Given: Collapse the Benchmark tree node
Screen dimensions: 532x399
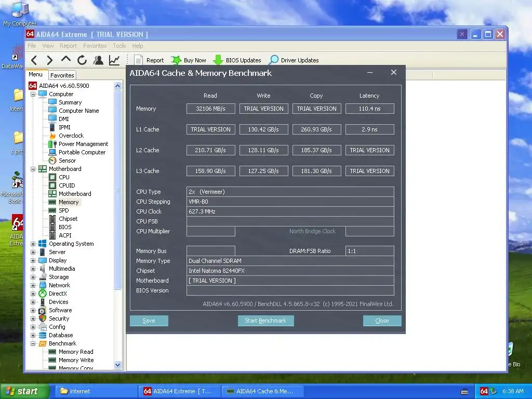Looking at the screenshot, I should click(33, 344).
